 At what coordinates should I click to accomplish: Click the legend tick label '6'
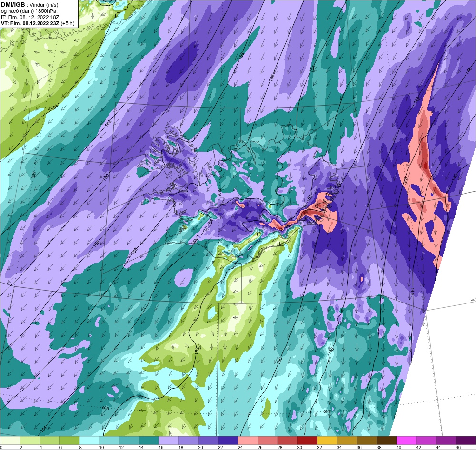click(x=60, y=447)
